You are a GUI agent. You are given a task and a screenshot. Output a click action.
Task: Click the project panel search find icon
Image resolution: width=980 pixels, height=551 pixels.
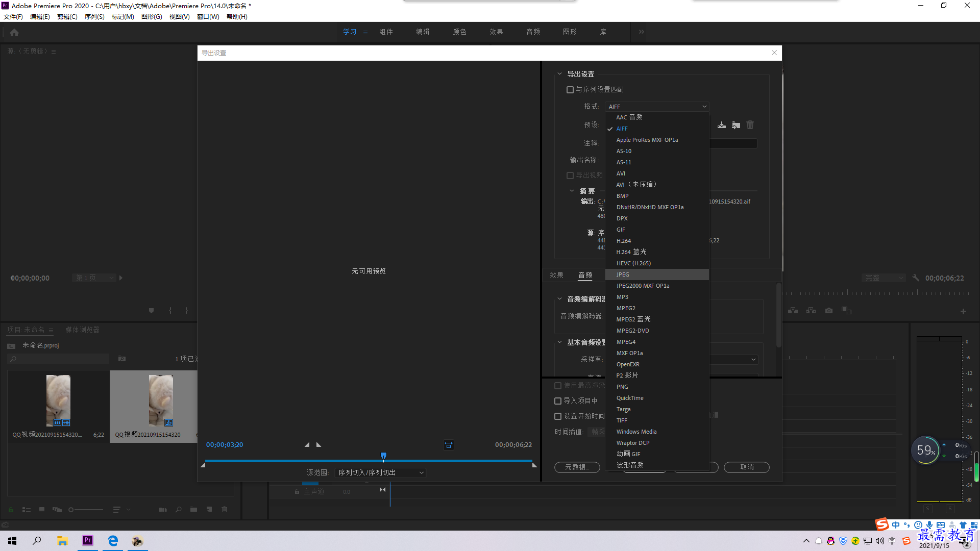tap(178, 509)
